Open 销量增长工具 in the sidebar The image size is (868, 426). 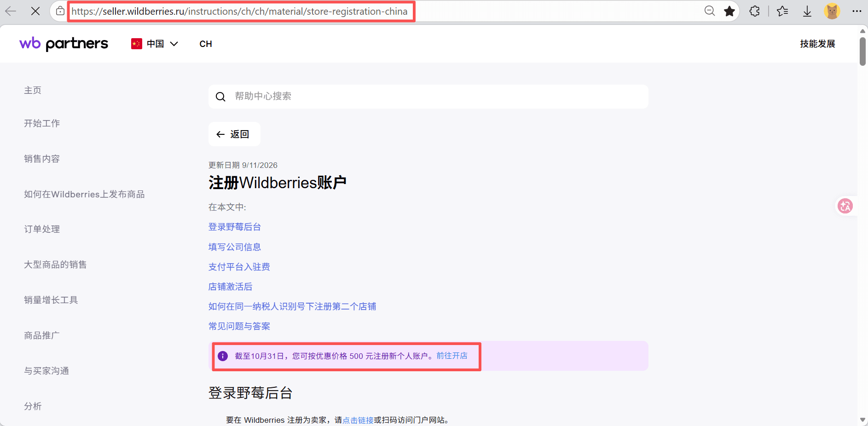pos(51,300)
